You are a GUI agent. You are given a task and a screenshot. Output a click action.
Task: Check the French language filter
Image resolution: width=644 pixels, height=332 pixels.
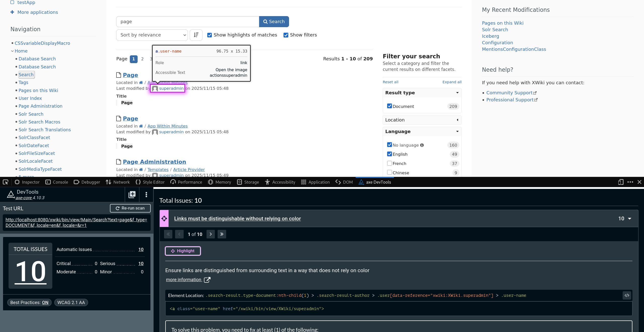click(389, 163)
